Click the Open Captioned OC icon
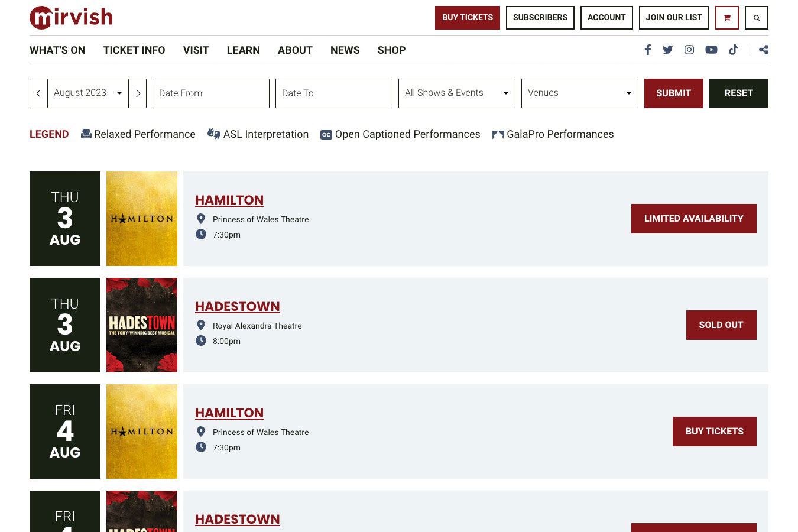The width and height of the screenshot is (798, 532). pos(326,135)
